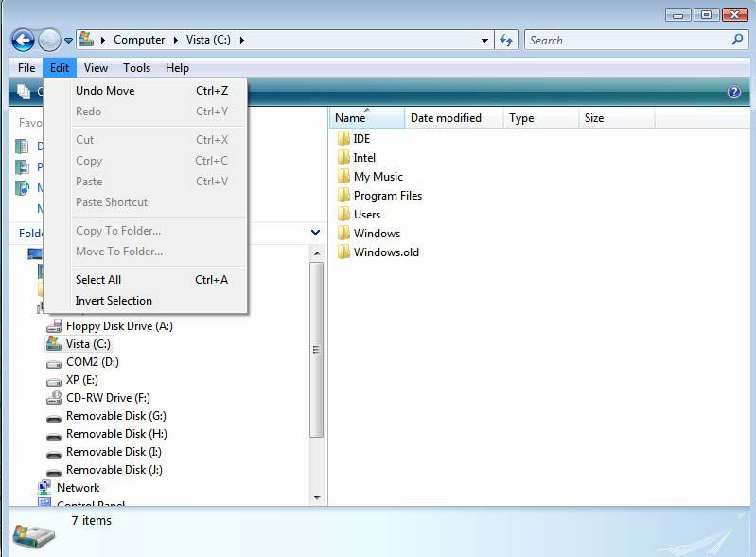Open the recent pages dropdown arrow
756x557 pixels.
click(x=68, y=41)
